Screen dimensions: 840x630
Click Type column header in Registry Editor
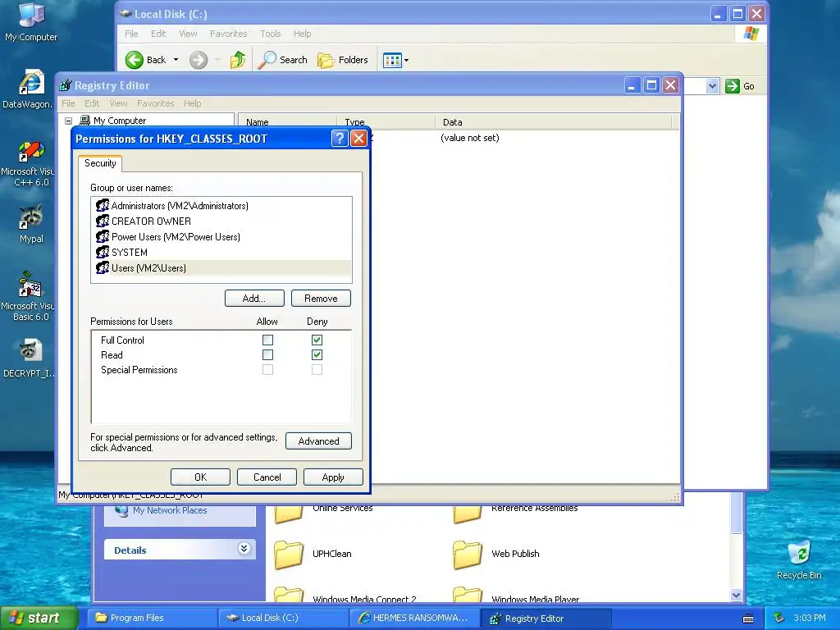386,122
